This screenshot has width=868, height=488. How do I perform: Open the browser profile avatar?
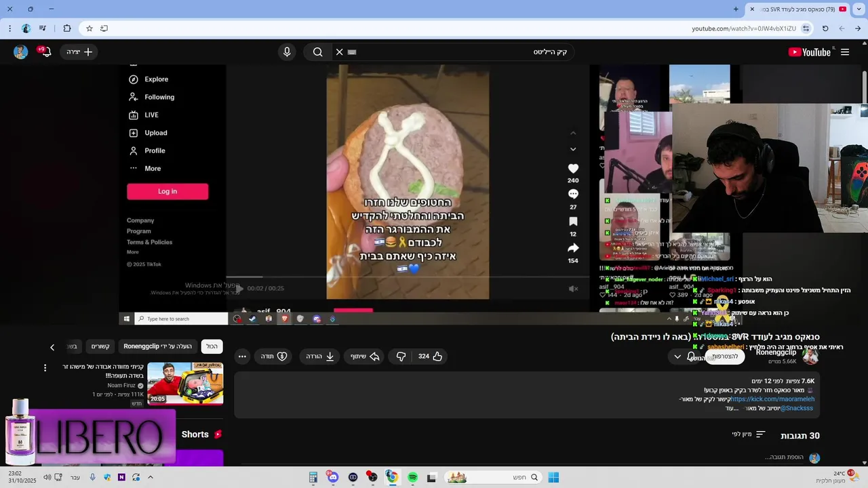tap(26, 28)
